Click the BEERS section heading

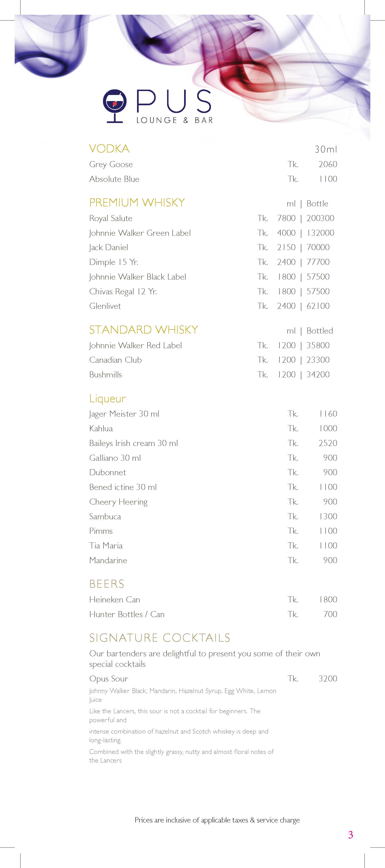107,584
